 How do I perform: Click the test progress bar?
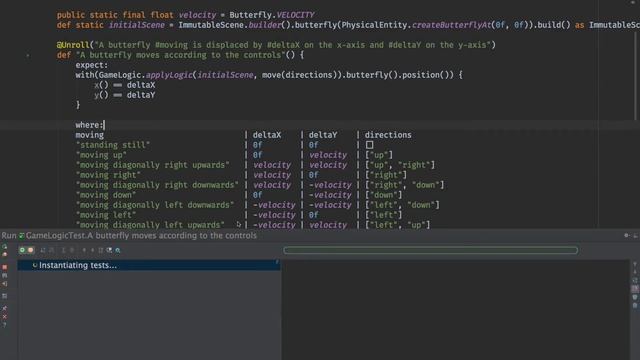(431, 250)
